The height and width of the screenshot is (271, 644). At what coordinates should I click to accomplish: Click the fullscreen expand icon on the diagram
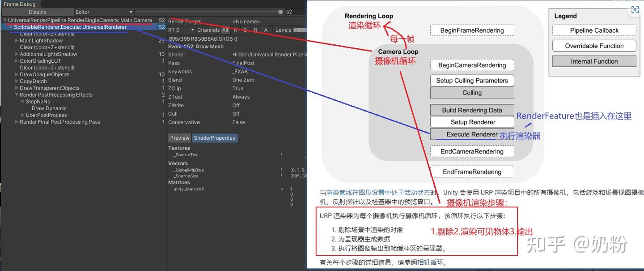635,9
